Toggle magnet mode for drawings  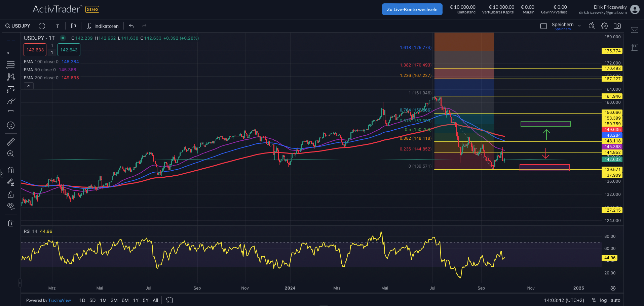(11, 170)
